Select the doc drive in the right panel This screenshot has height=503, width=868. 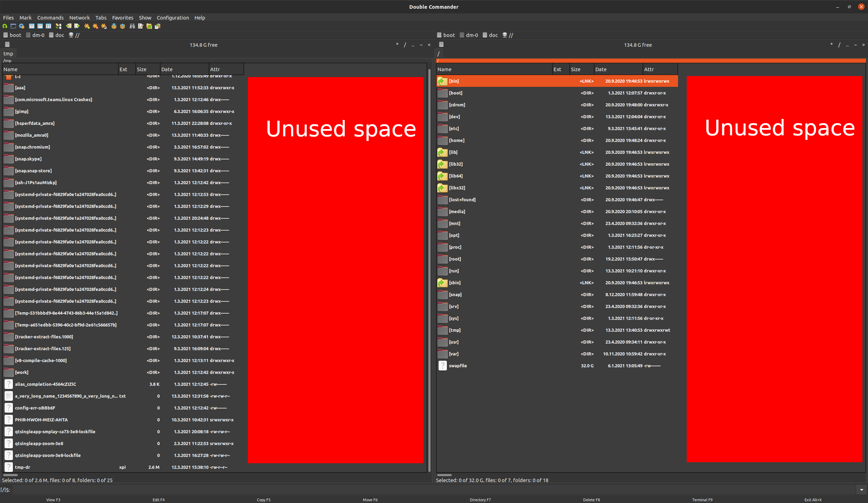(490, 35)
